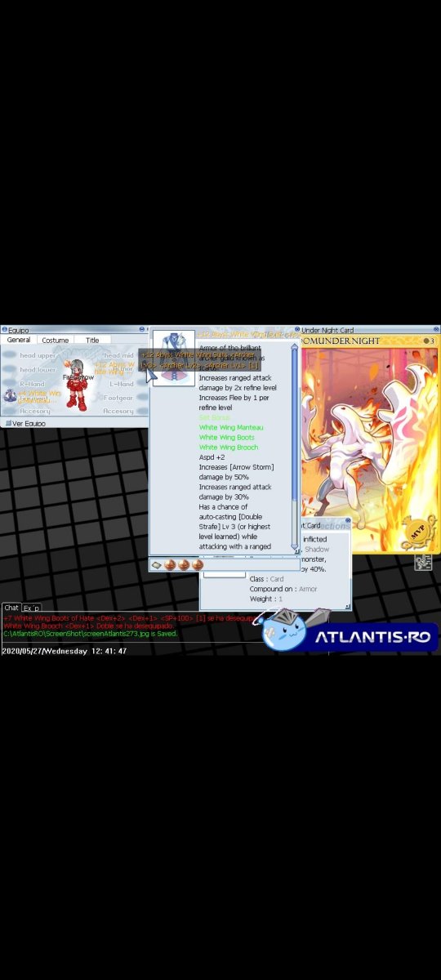Screen dimensions: 441x980
Task: Click the first card slot orb
Action: pyautogui.click(x=171, y=564)
